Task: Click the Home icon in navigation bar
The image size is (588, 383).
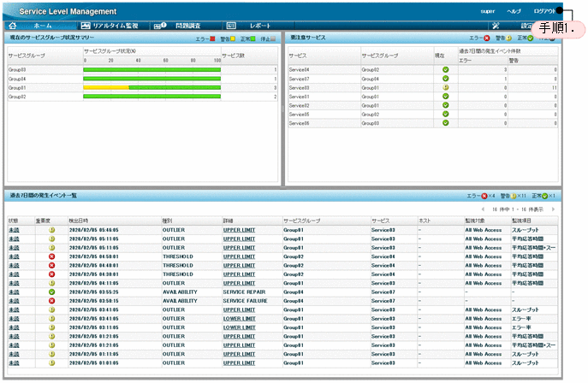Action: (12, 27)
